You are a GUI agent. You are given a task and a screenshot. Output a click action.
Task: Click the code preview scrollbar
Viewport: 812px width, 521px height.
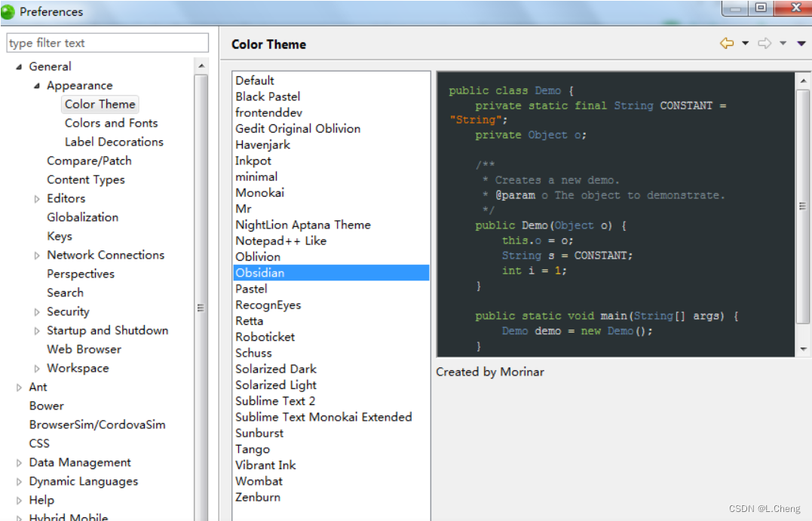(801, 204)
